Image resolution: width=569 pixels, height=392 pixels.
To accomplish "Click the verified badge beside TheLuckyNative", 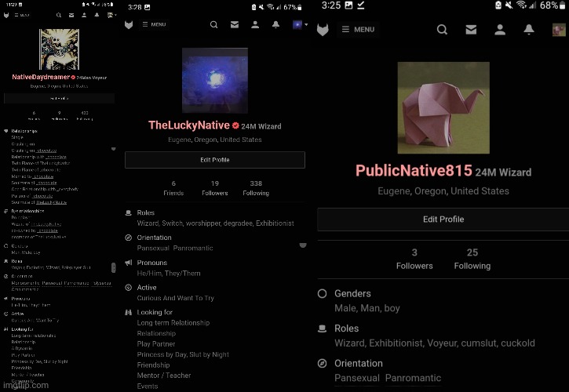I will click(235, 125).
